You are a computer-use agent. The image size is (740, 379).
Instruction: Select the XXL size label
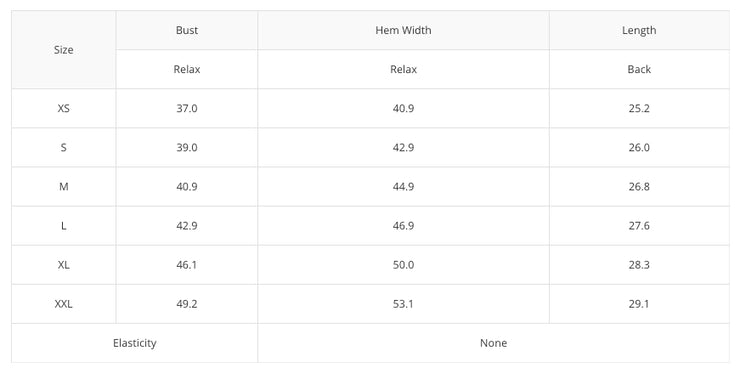point(63,304)
